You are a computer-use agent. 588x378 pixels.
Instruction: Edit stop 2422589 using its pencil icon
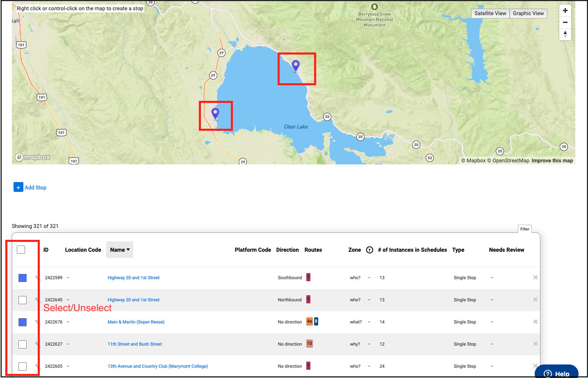pyautogui.click(x=37, y=278)
